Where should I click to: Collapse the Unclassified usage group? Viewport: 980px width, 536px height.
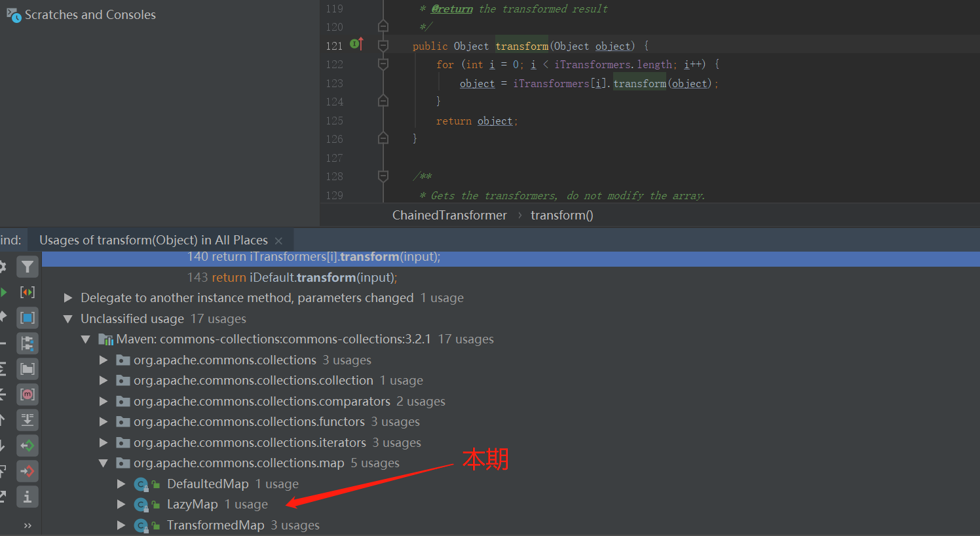click(67, 319)
